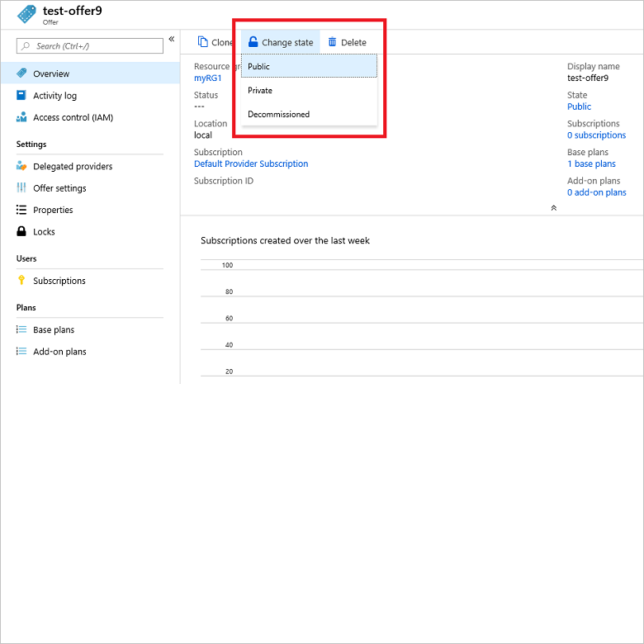Select Decommissioned in the state menu
Image resolution: width=644 pixels, height=644 pixels.
coord(309,114)
